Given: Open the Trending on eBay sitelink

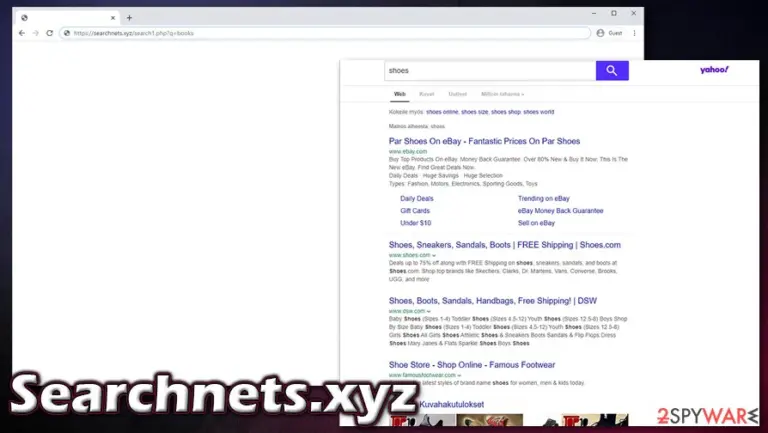Looking at the screenshot, I should click(x=543, y=198).
